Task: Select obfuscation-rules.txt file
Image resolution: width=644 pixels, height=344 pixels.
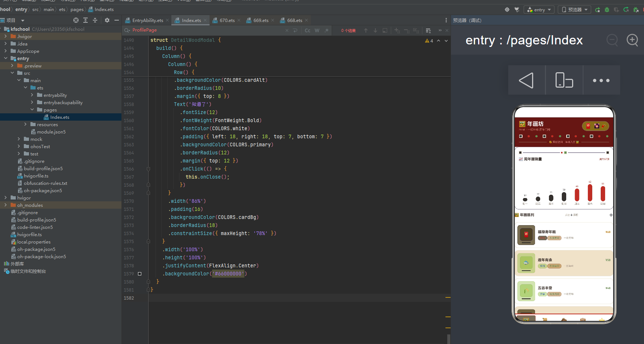Action: point(46,183)
